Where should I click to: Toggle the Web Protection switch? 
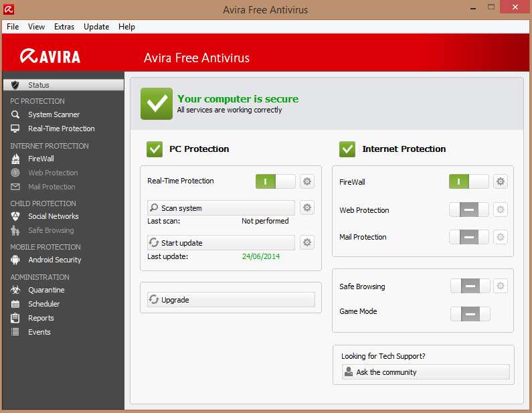tap(468, 210)
